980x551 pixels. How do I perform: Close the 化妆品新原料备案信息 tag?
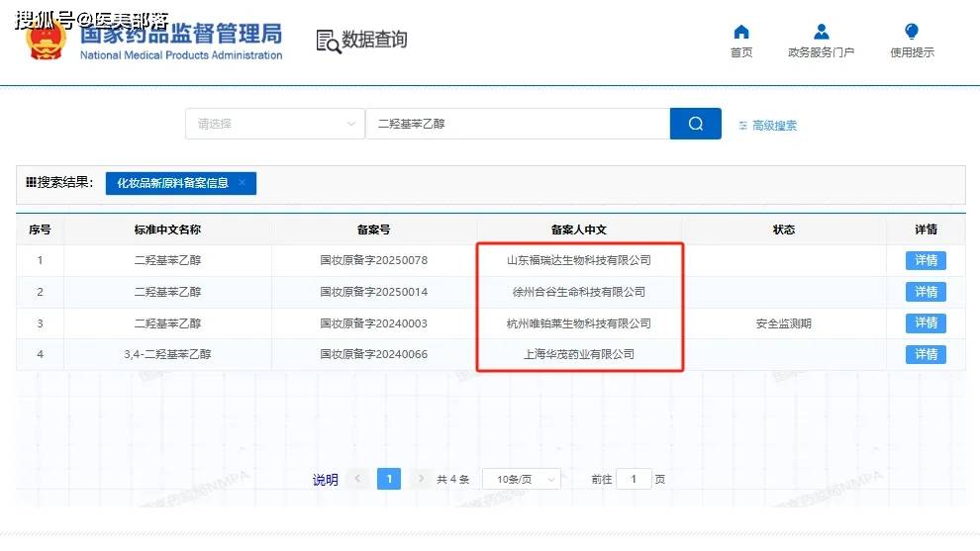(x=243, y=182)
